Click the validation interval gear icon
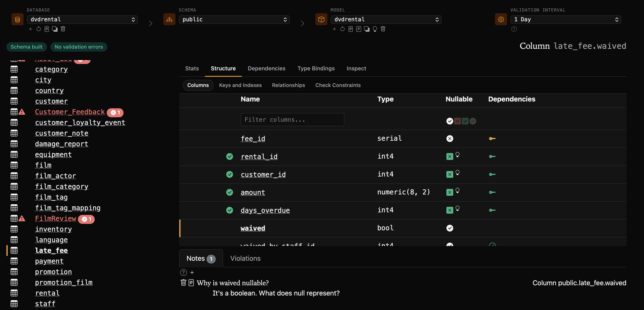This screenshot has width=644, height=310. (x=501, y=19)
